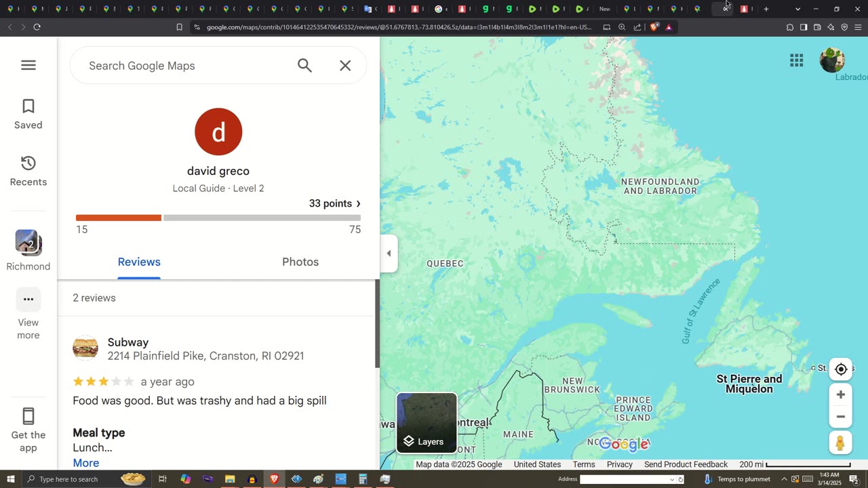Open the Layers map type selector

click(427, 423)
